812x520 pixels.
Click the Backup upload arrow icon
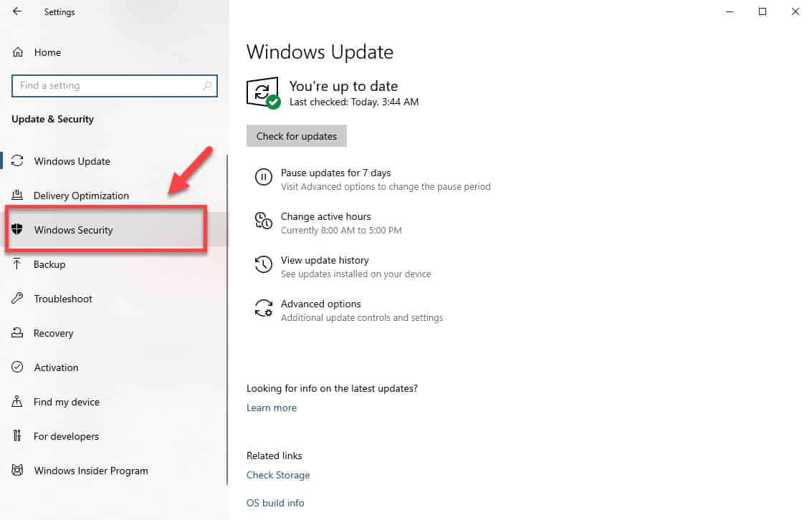point(17,264)
